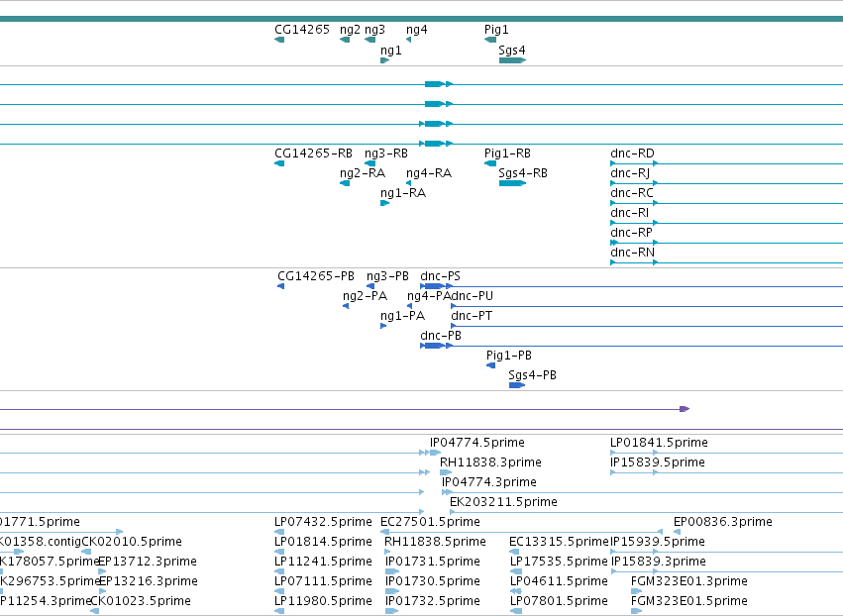Select the FGM323E01.3prime EST label
Viewport: 843px width, 616px height.
tap(689, 582)
